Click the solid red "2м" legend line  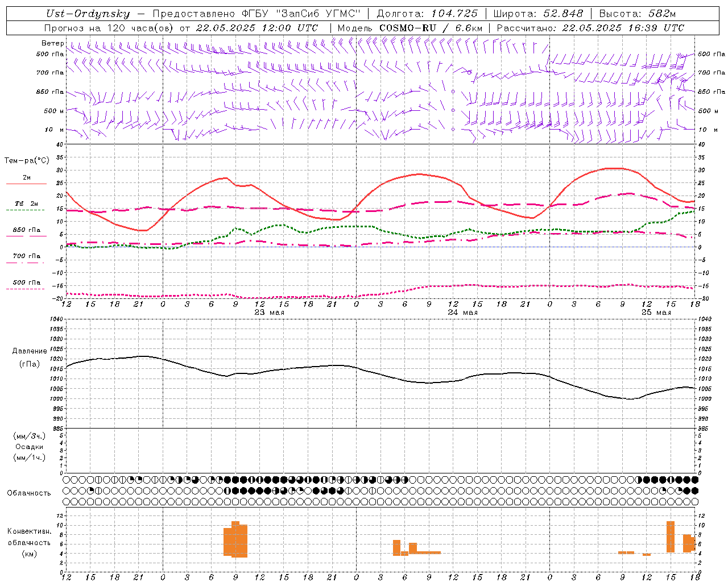tap(26, 184)
